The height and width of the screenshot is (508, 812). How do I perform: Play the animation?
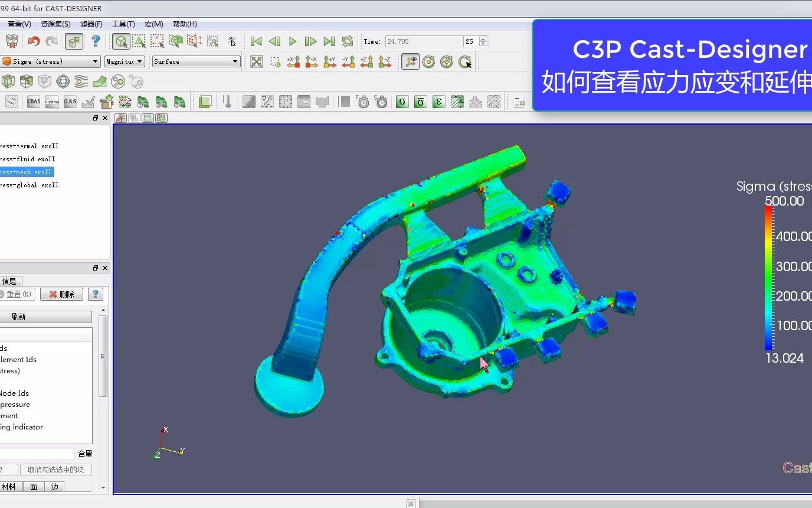(x=293, y=41)
